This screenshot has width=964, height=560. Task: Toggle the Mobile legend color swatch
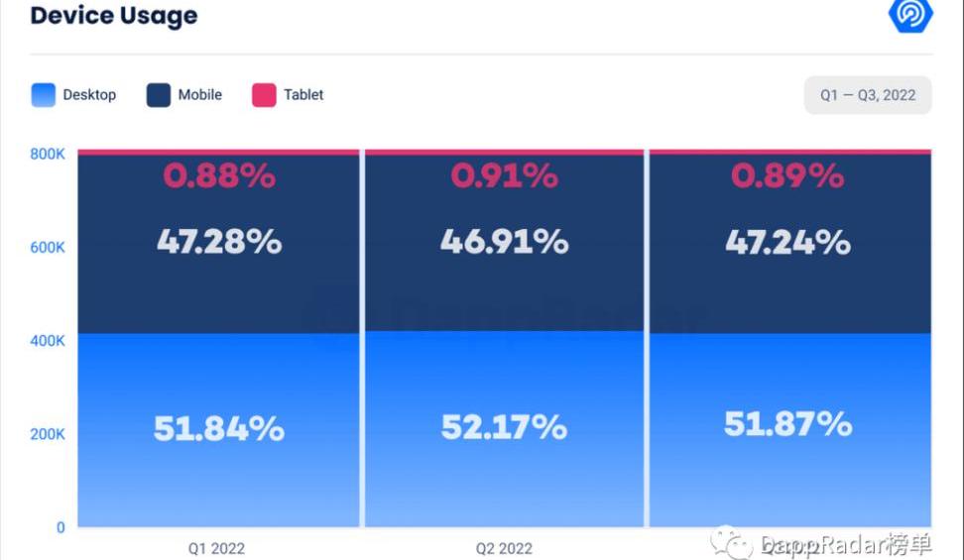159,95
